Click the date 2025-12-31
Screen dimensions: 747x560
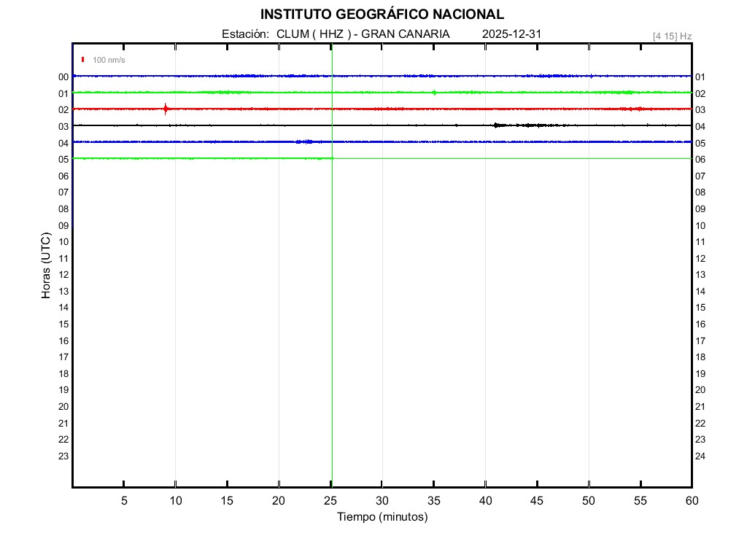pyautogui.click(x=511, y=34)
